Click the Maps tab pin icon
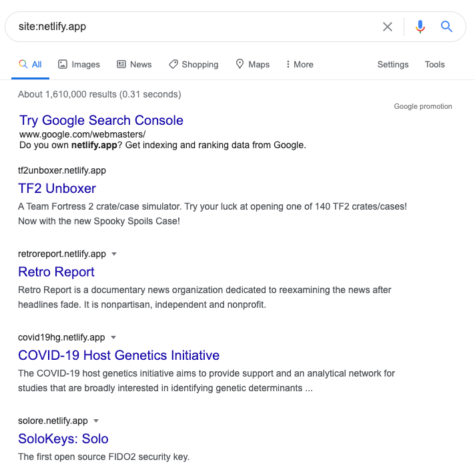 (x=240, y=64)
